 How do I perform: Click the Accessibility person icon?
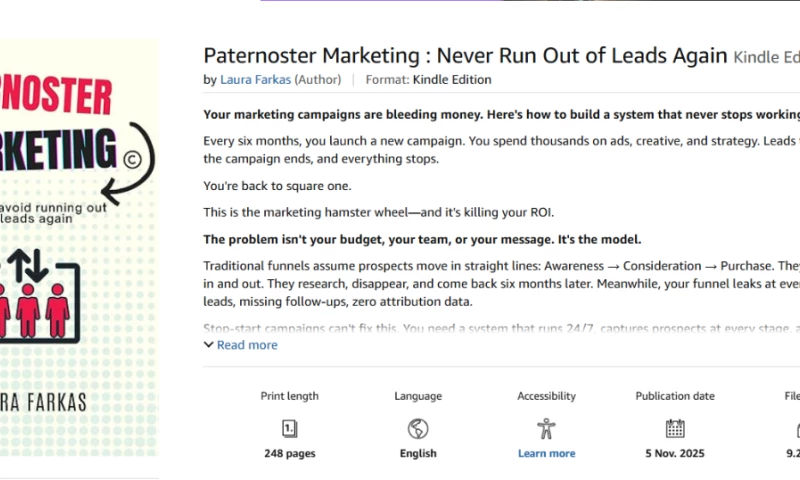[546, 429]
